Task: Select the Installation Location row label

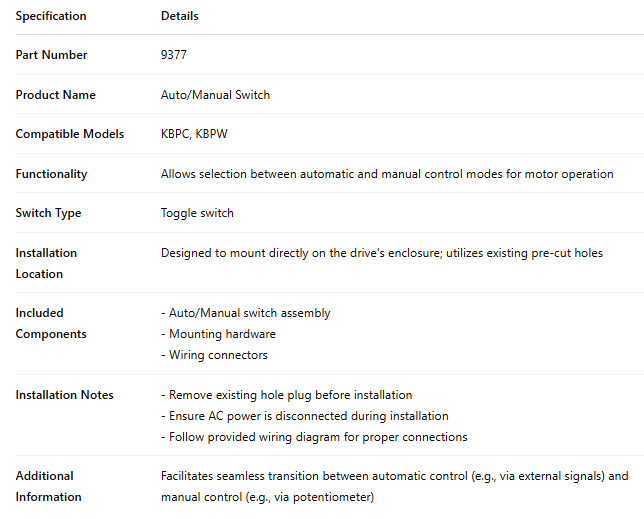Action: pos(46,263)
